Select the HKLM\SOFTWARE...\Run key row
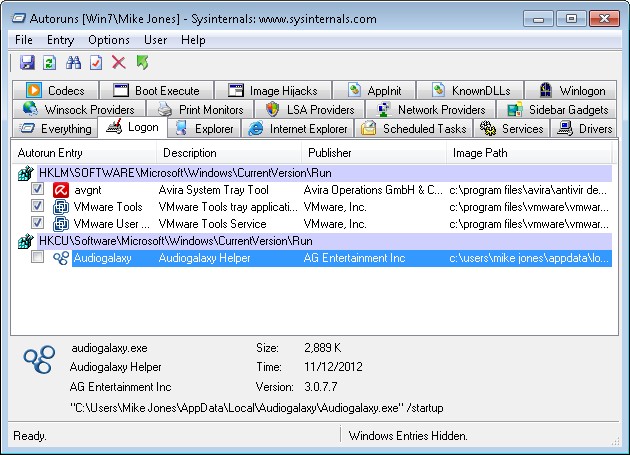The width and height of the screenshot is (630, 455). click(325, 173)
